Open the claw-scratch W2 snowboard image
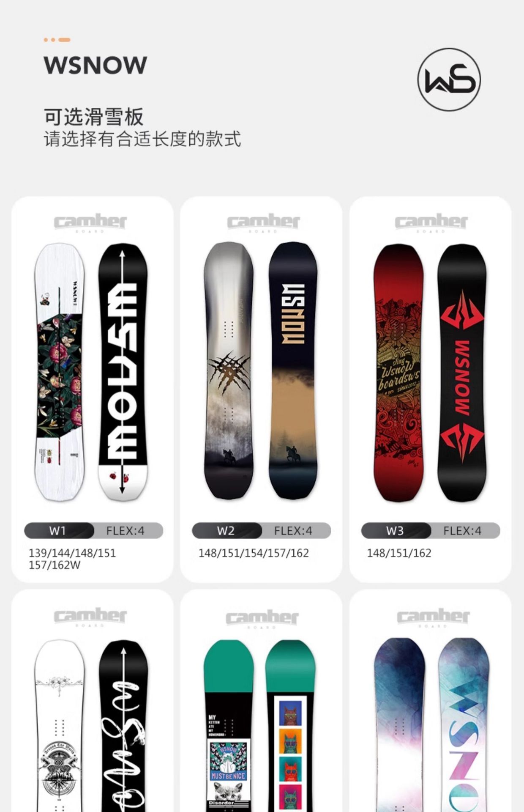This screenshot has height=812, width=524. [x=229, y=370]
